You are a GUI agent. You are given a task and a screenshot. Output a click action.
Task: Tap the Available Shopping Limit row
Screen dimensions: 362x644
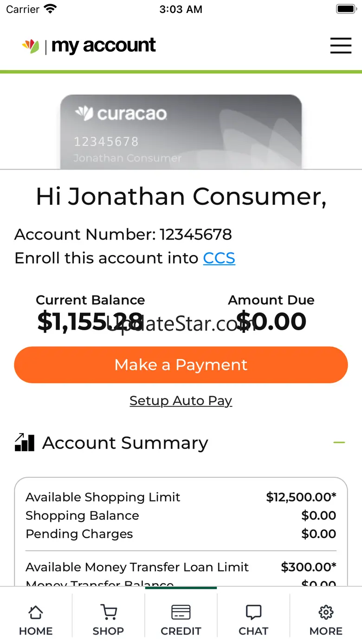pyautogui.click(x=181, y=497)
